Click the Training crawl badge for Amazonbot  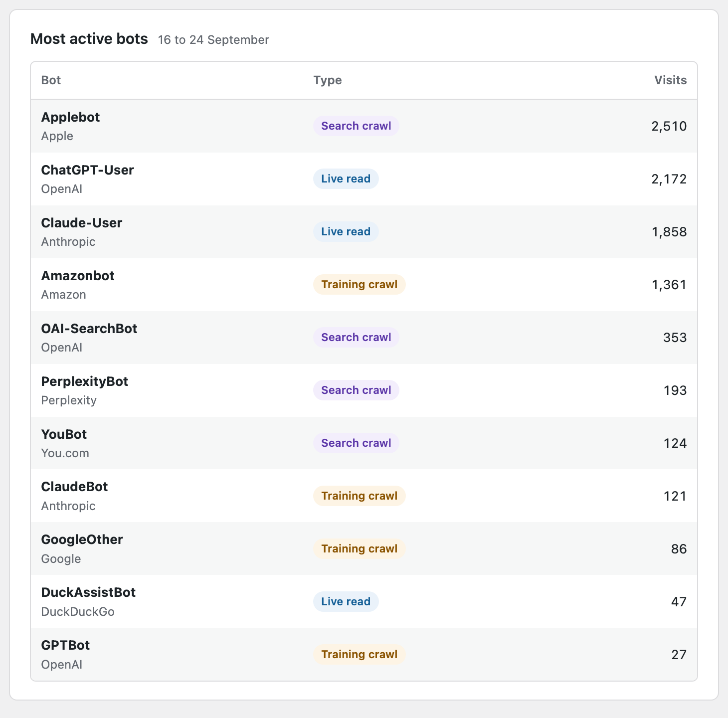pyautogui.click(x=359, y=285)
